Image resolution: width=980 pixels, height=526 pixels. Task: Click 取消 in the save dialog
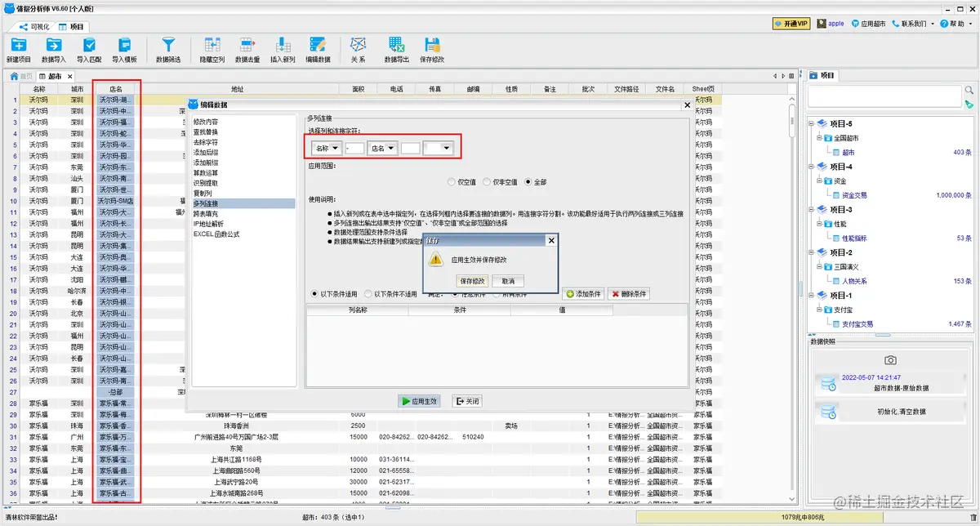click(508, 281)
